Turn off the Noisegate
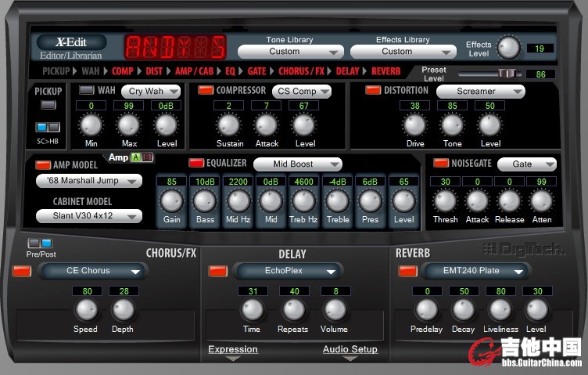This screenshot has height=375, width=588. tap(441, 163)
